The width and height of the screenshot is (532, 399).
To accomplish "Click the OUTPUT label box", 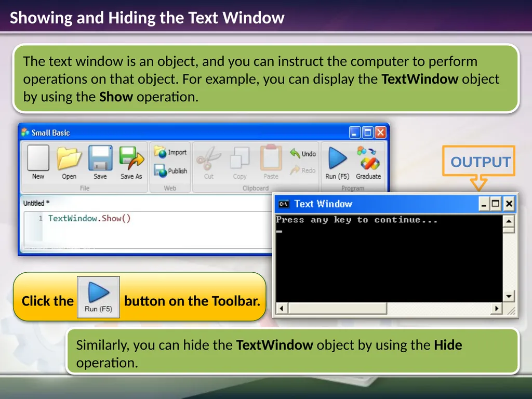I will pyautogui.click(x=478, y=161).
